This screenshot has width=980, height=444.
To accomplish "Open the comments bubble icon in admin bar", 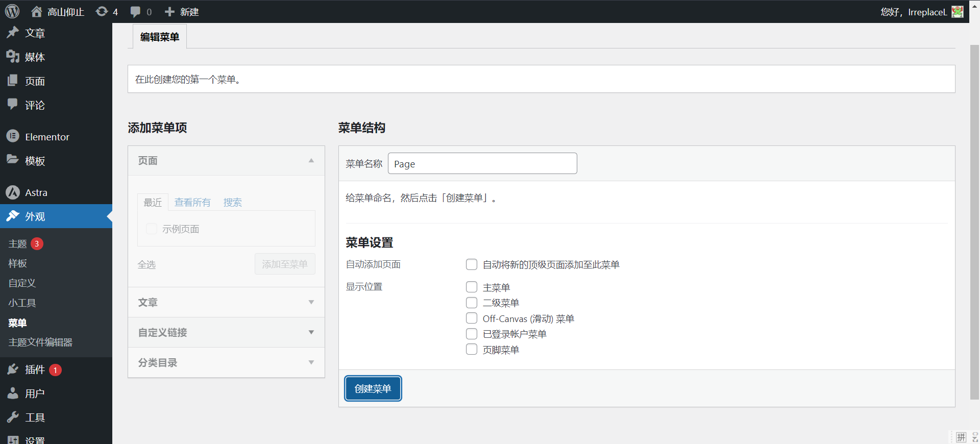I will click(135, 11).
